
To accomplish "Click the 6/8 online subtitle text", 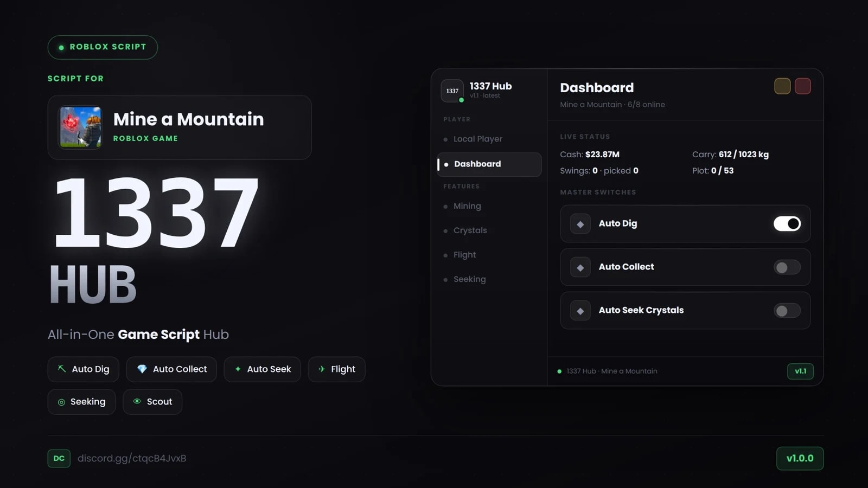I will (x=646, y=105).
